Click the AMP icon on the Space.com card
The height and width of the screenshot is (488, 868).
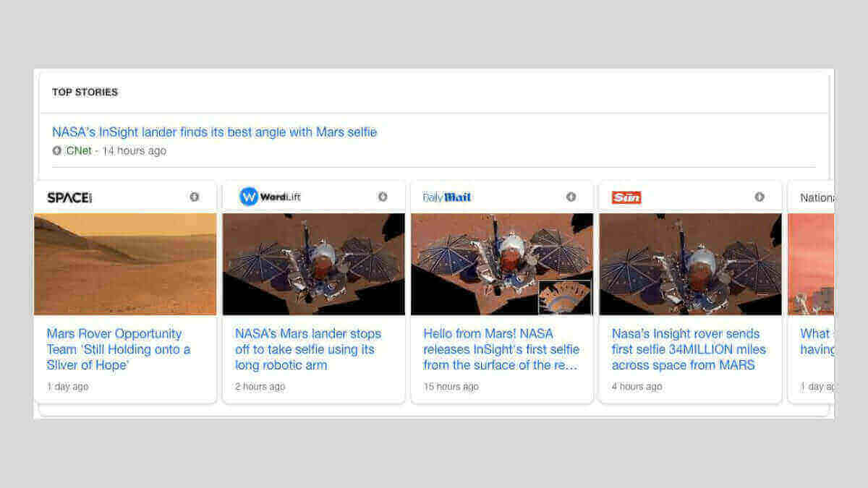(194, 197)
